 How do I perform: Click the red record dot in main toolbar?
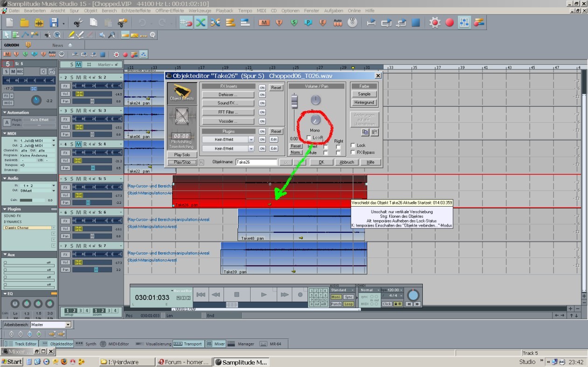click(x=450, y=22)
